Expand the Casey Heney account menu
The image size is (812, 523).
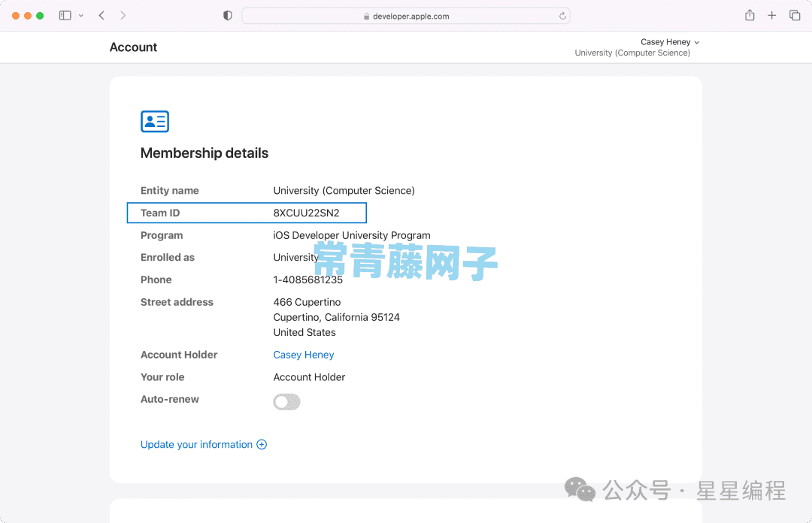(670, 42)
